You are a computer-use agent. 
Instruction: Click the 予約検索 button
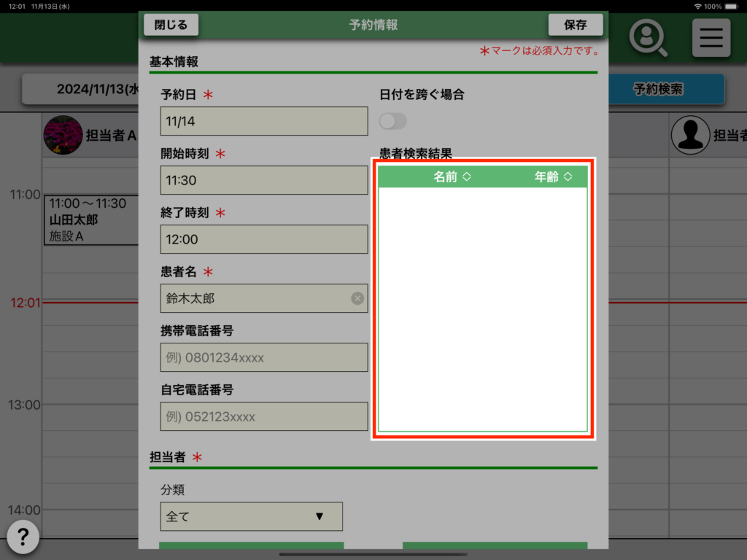(658, 90)
